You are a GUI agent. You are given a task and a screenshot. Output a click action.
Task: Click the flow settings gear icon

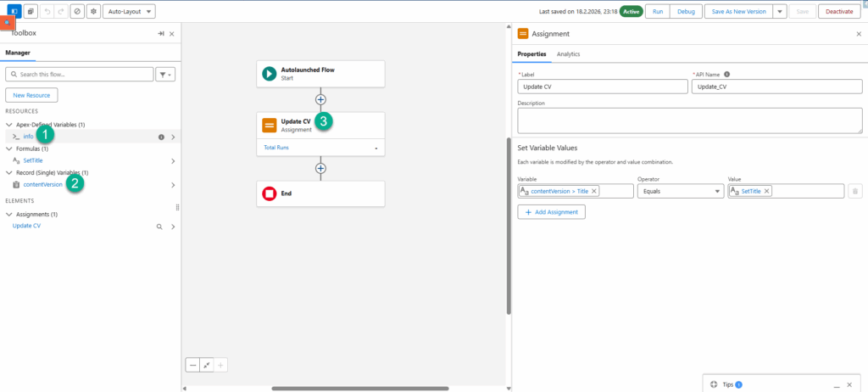(92, 12)
